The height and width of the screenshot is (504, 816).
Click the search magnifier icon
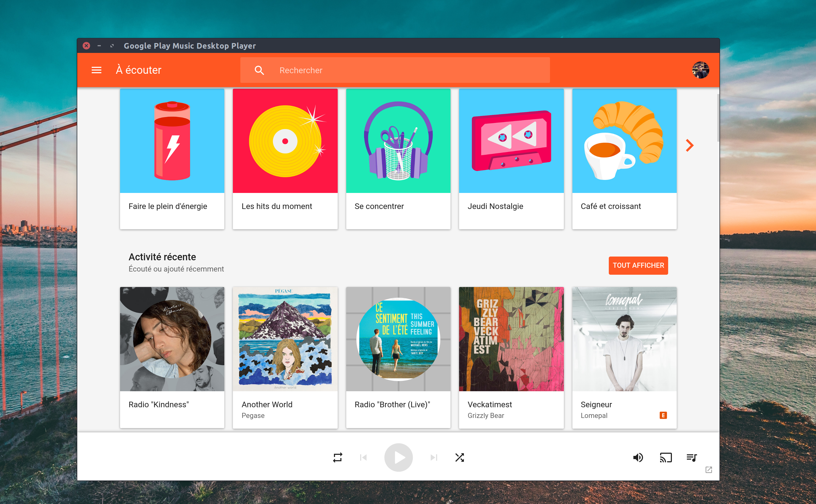(x=259, y=70)
